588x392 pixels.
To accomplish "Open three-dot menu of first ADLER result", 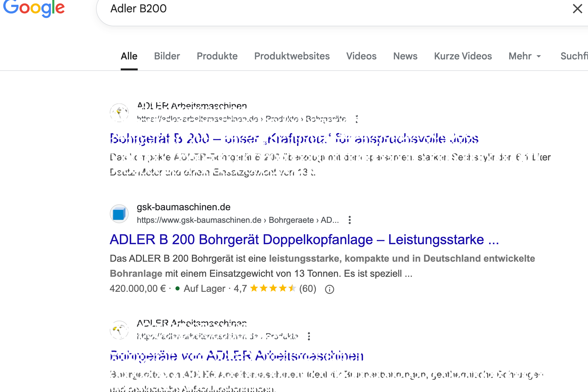I will pyautogui.click(x=357, y=119).
